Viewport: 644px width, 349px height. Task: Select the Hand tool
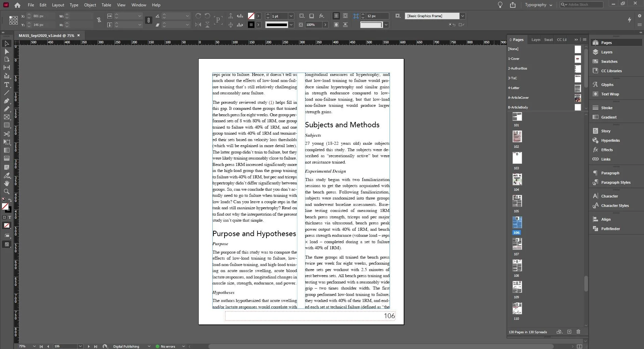click(x=6, y=183)
